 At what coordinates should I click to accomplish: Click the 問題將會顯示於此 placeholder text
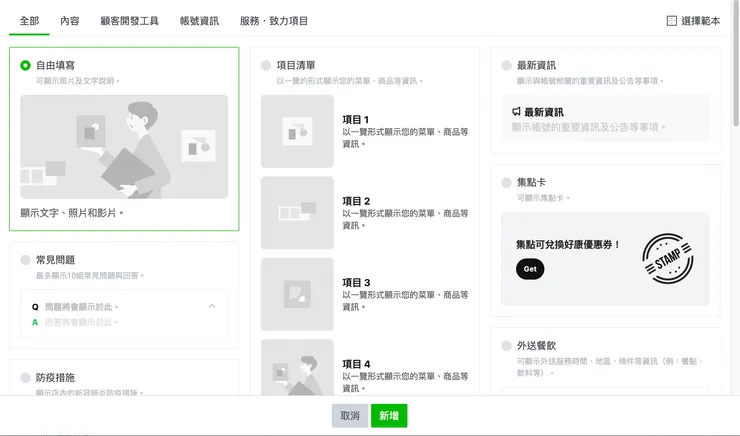tap(81, 307)
